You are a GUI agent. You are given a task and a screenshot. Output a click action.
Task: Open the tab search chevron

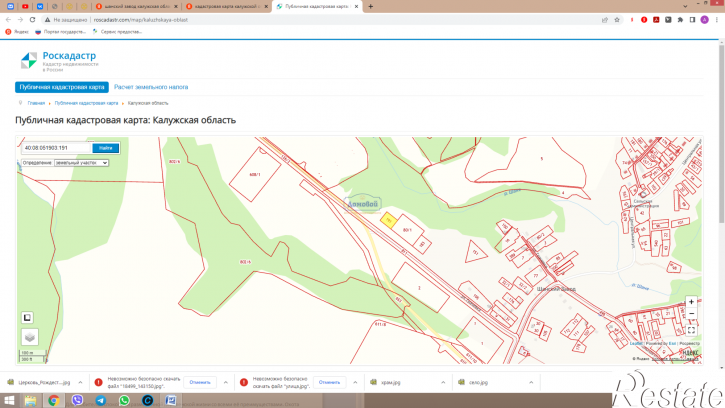point(685,6)
